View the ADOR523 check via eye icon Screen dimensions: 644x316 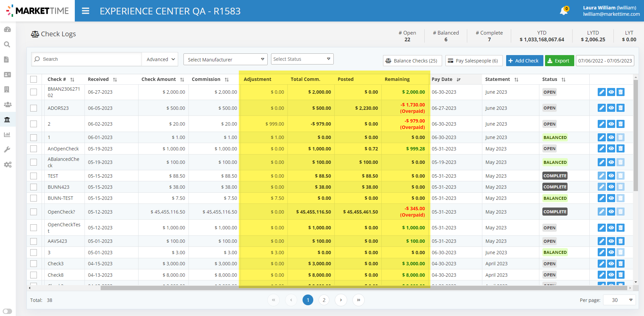611,108
